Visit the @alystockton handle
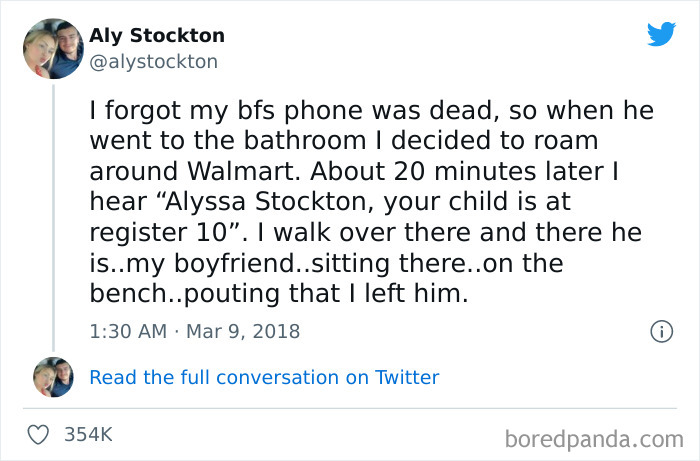This screenshot has height=461, width=700. click(x=153, y=62)
